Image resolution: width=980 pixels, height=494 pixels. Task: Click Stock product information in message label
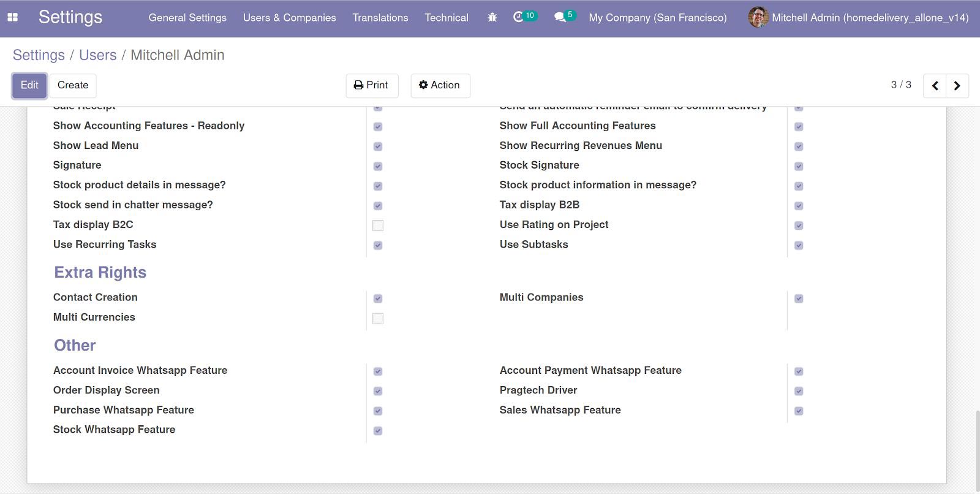tap(598, 185)
